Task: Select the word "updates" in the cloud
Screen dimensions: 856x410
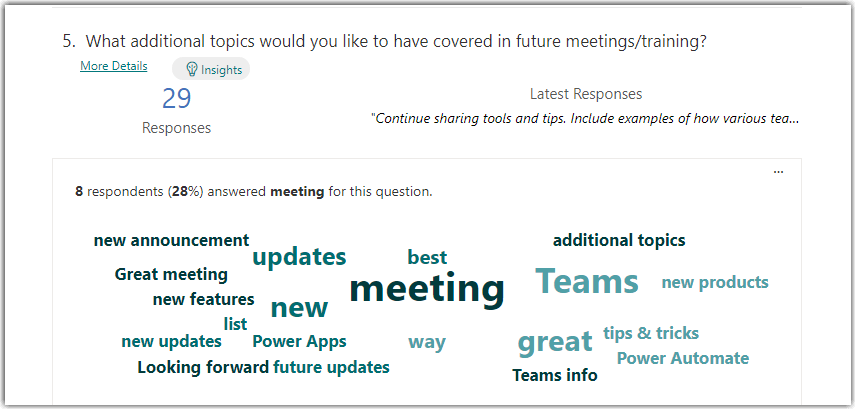Action: tap(299, 257)
